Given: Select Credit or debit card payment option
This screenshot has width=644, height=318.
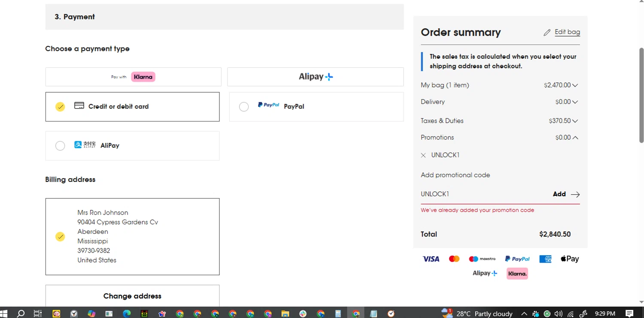Looking at the screenshot, I should coord(132,106).
